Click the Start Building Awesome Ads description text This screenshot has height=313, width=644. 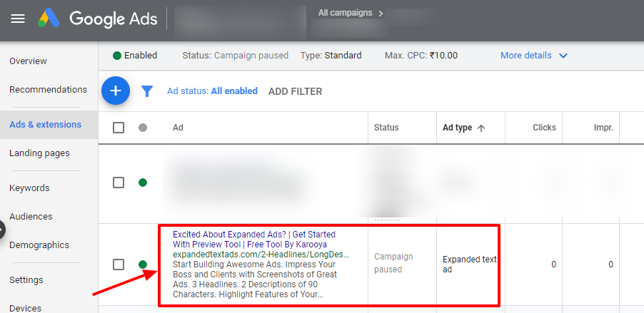click(255, 279)
